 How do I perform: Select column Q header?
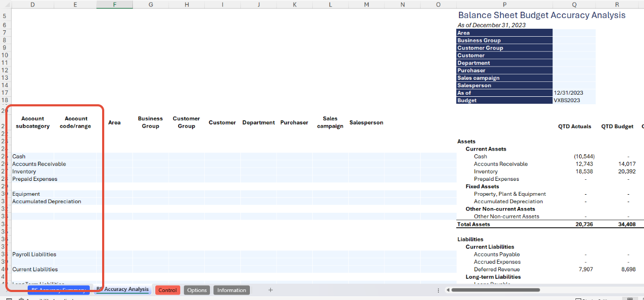click(574, 5)
